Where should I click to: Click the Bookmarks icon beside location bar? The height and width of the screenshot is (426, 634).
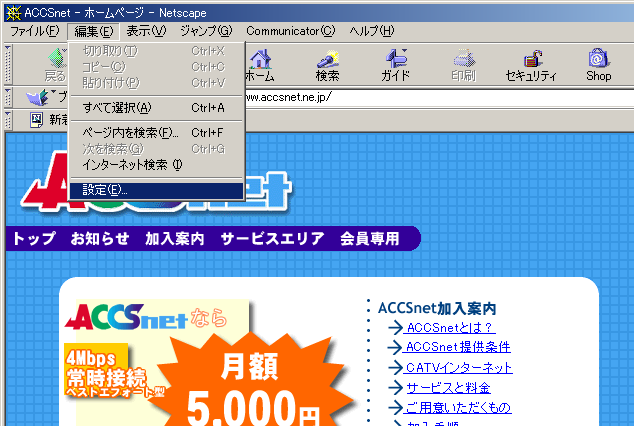point(38,97)
